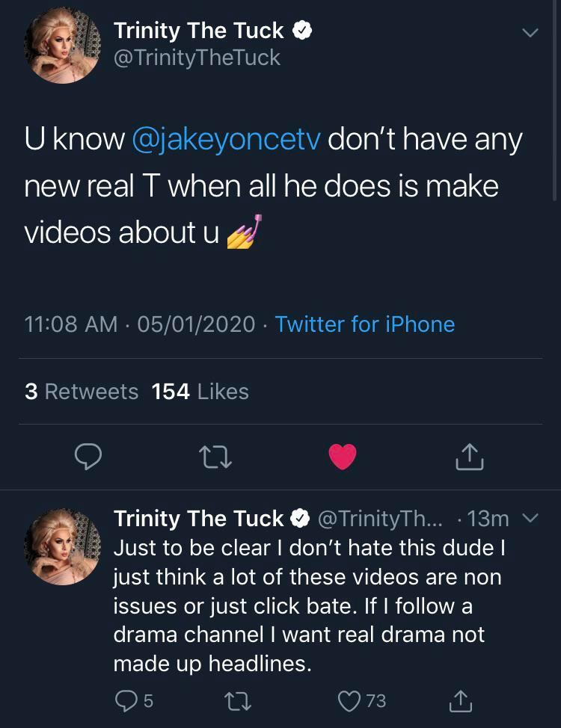
Task: Click Trinity The Tuck's profile picture
Action: point(62,45)
